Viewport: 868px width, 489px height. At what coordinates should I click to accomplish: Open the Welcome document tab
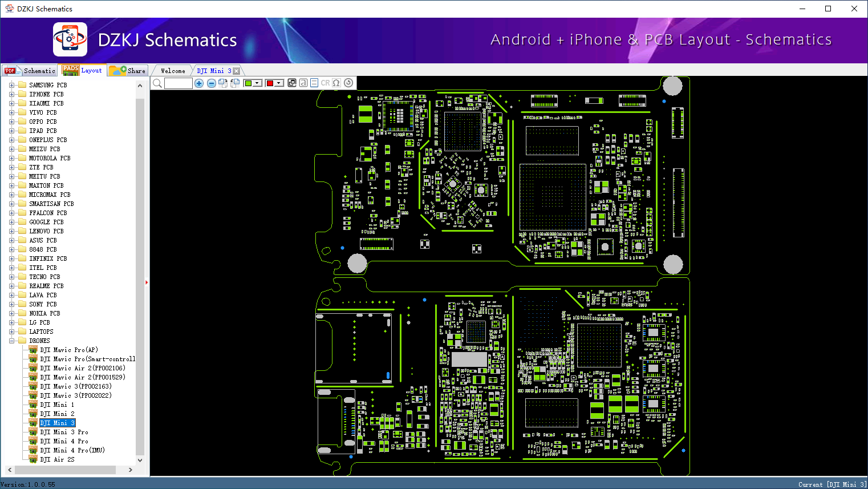[x=173, y=71]
